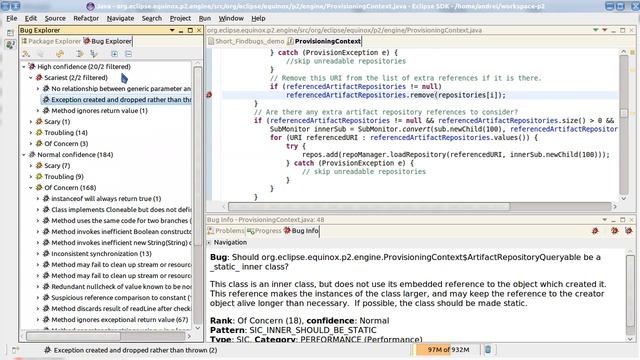Click the Collapse All minus icon in Bug Explorer

point(129,54)
